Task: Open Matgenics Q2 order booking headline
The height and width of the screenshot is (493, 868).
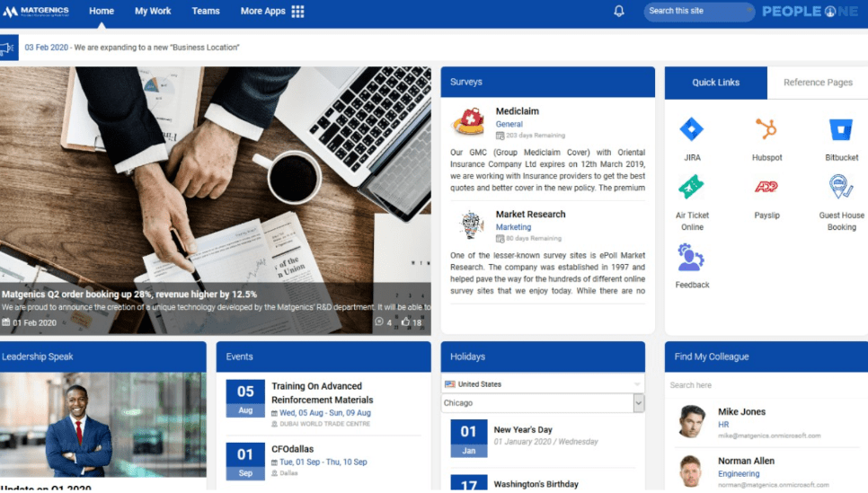Action: click(x=129, y=295)
